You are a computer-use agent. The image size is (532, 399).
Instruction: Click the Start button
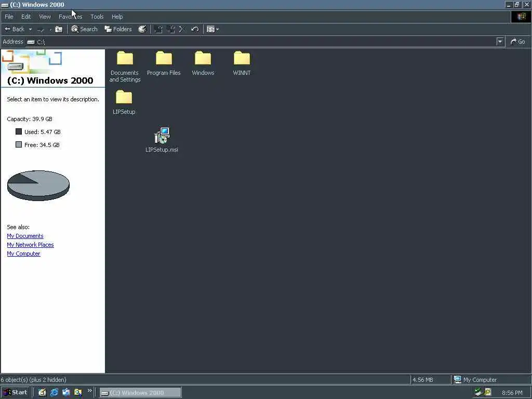pos(15,392)
